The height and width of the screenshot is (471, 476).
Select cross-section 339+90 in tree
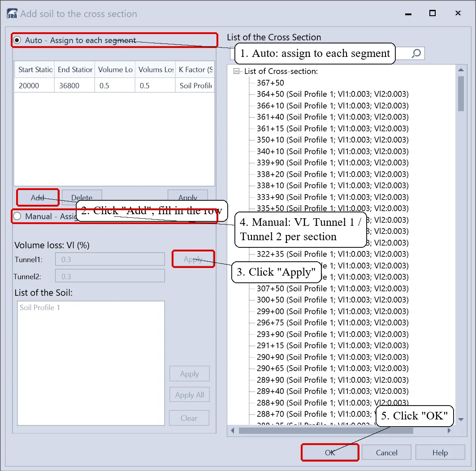333,163
